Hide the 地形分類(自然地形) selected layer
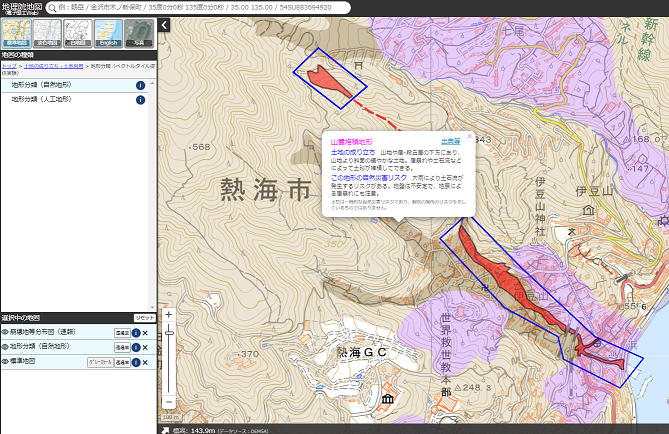Image resolution: width=669 pixels, height=434 pixels. click(5, 346)
